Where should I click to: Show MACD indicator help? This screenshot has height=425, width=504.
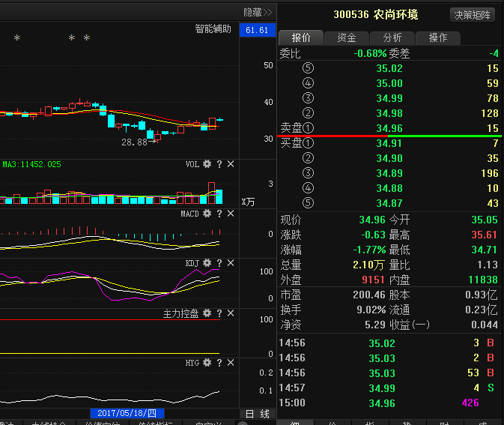[x=219, y=214]
